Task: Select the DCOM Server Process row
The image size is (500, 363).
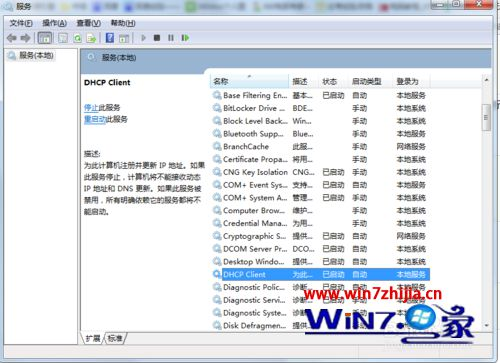Action: tap(321, 249)
